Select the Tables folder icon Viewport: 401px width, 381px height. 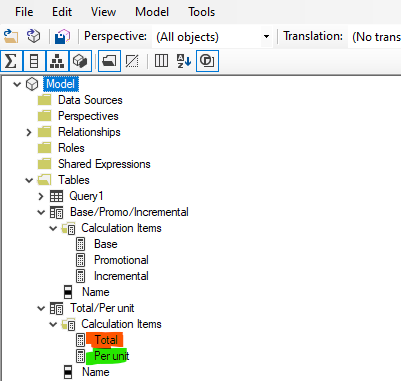(44, 180)
